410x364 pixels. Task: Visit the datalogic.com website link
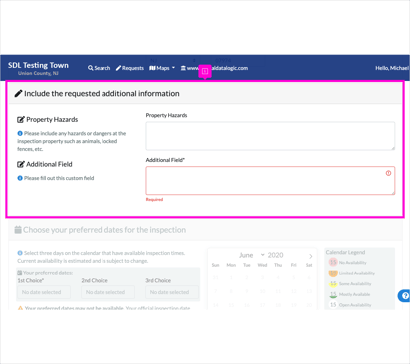[x=214, y=68]
